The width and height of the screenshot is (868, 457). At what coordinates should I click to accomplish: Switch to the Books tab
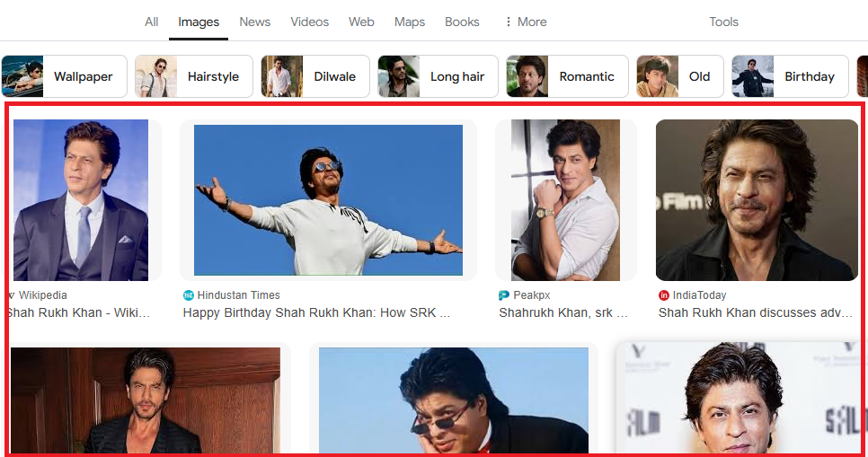click(x=462, y=22)
